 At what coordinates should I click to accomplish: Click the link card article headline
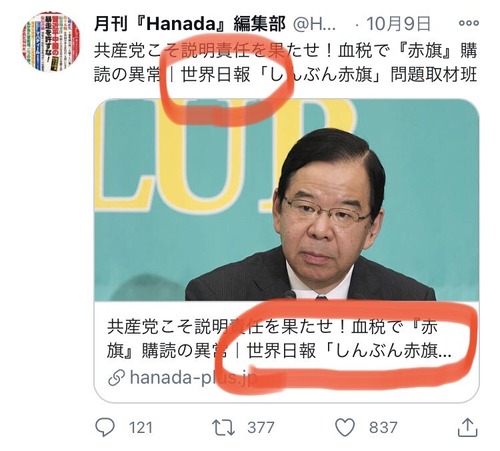pos(279,339)
